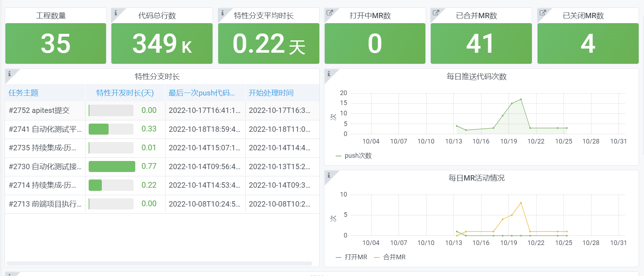The height and width of the screenshot is (276, 644).
Task: Click start time 2022-10-08T10:2 cell
Action: point(282,204)
